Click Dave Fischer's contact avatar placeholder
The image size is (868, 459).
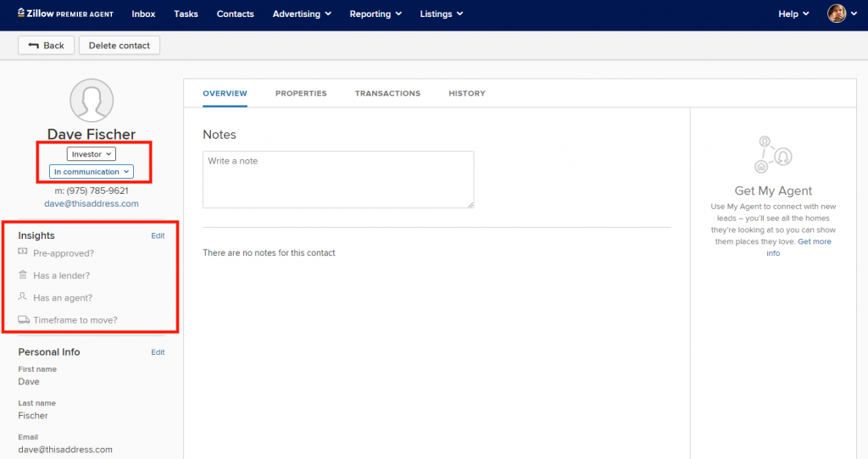point(92,100)
